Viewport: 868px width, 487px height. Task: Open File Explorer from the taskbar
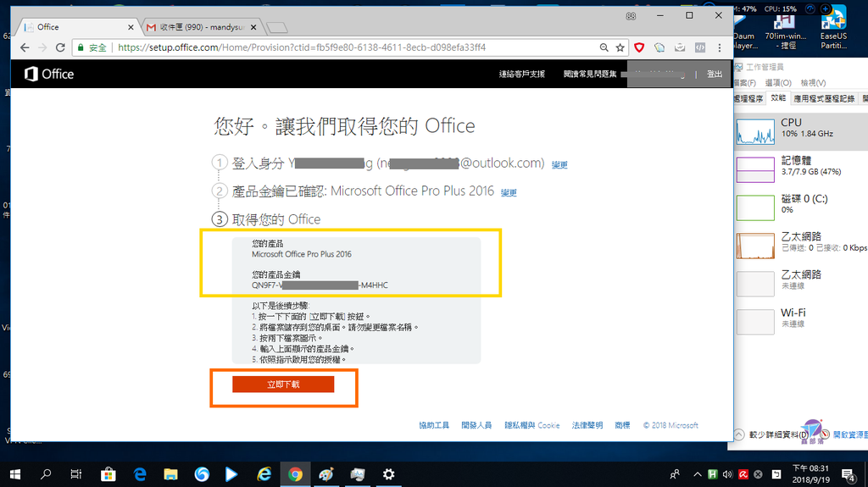pos(170,474)
